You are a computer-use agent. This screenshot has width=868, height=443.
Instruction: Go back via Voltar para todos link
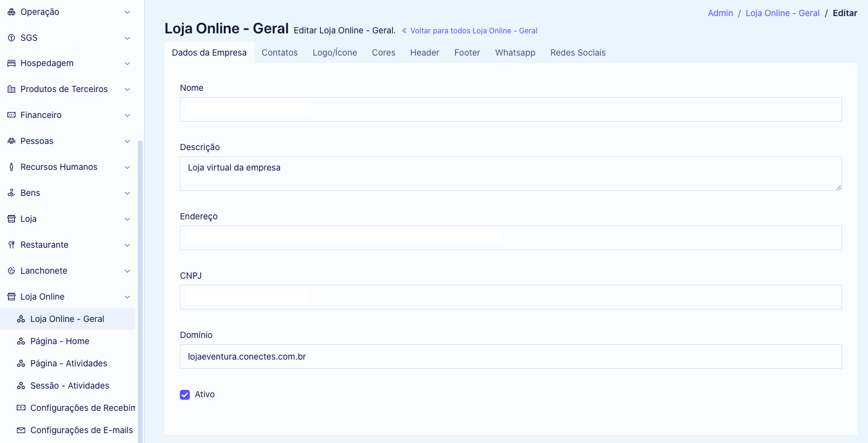coord(470,30)
